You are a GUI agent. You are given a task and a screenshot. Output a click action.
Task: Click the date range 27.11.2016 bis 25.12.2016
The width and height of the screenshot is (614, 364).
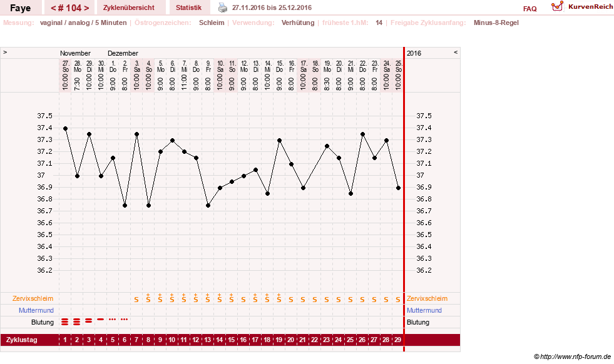pos(272,8)
